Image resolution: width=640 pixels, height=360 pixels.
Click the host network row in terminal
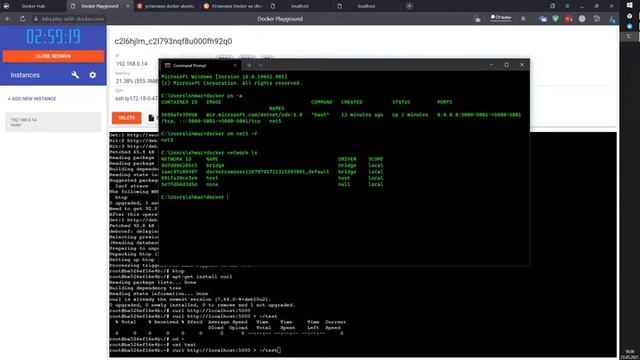point(272,178)
